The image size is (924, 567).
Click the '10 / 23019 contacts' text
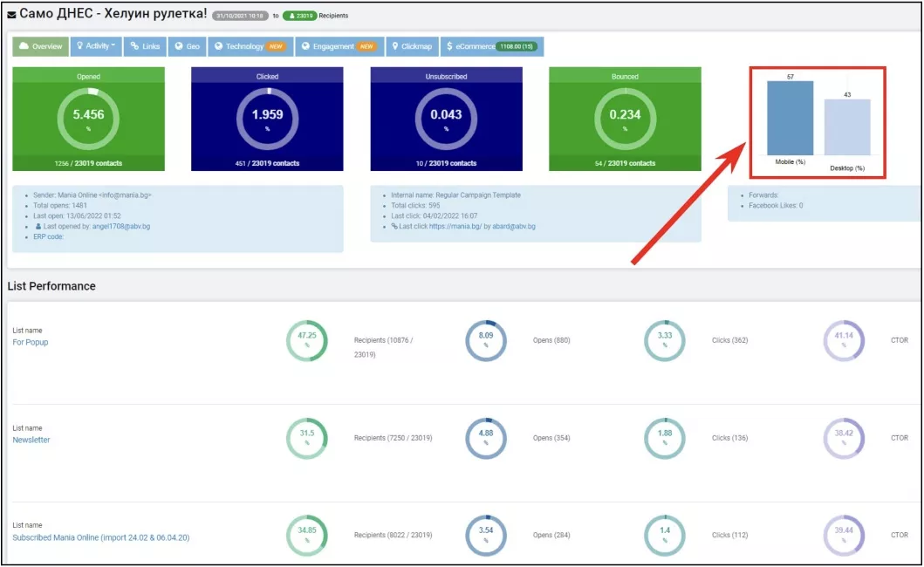(446, 163)
